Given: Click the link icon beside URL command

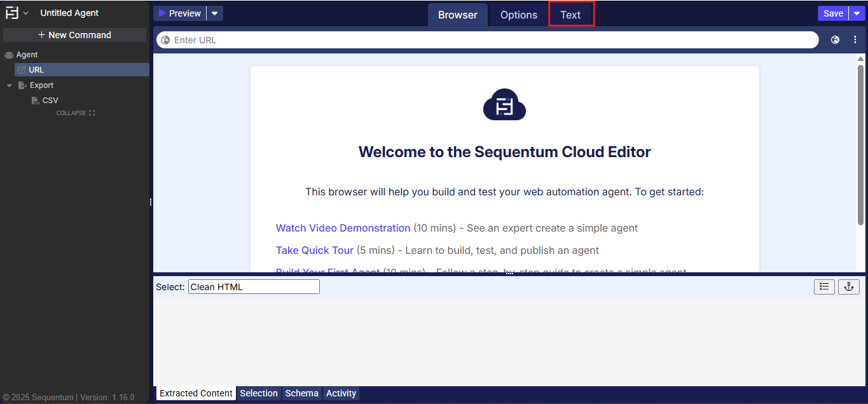Looking at the screenshot, I should [x=22, y=70].
